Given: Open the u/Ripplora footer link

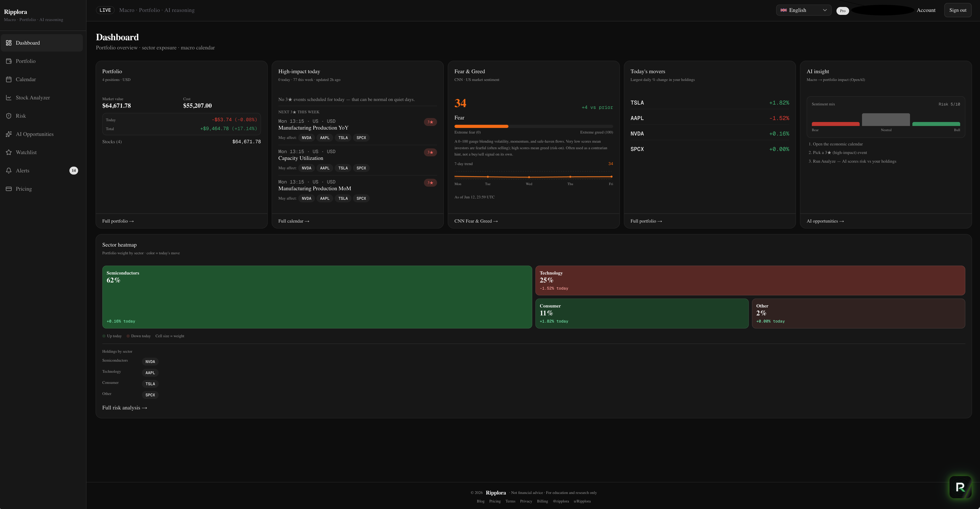Looking at the screenshot, I should point(582,501).
